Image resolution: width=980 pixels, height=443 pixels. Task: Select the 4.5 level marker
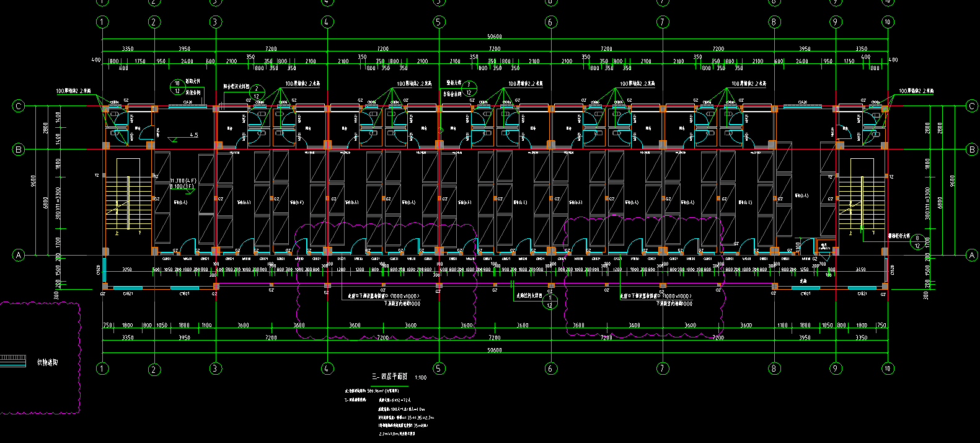click(x=193, y=135)
